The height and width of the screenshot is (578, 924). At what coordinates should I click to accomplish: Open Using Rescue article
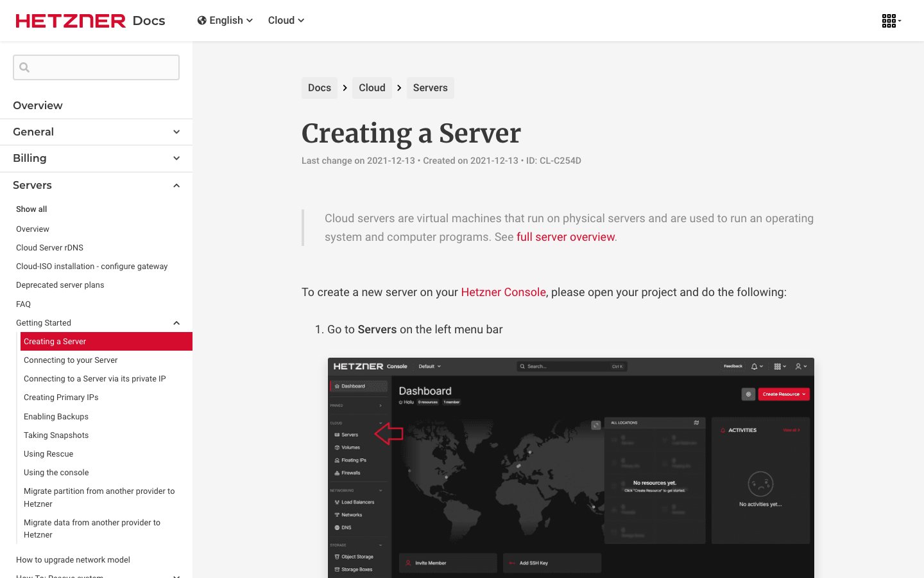[48, 454]
